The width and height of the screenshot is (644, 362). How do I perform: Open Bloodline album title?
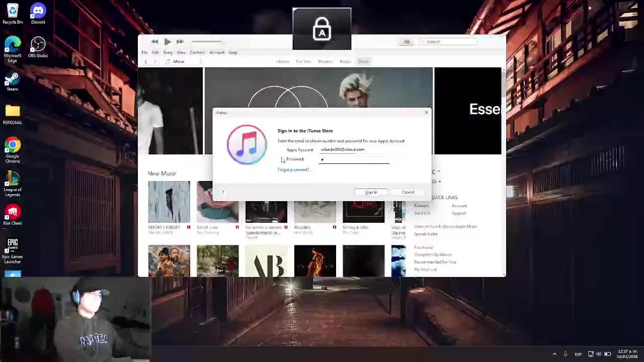click(303, 227)
